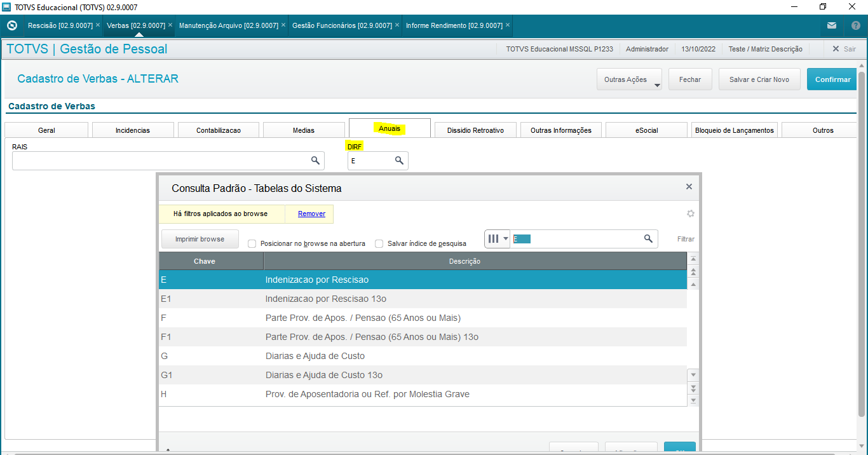Open the search column selector dropdown
The width and height of the screenshot is (868, 455).
(x=498, y=239)
